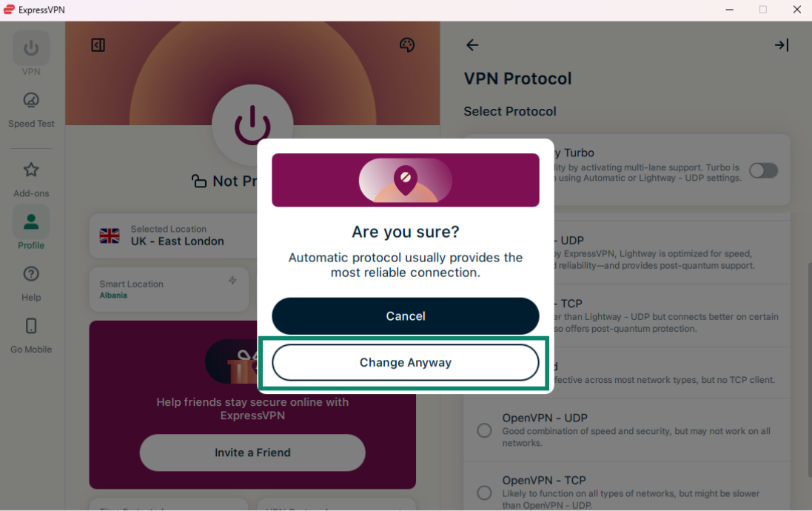Collapse the sidebar with the panel icon

(98, 45)
